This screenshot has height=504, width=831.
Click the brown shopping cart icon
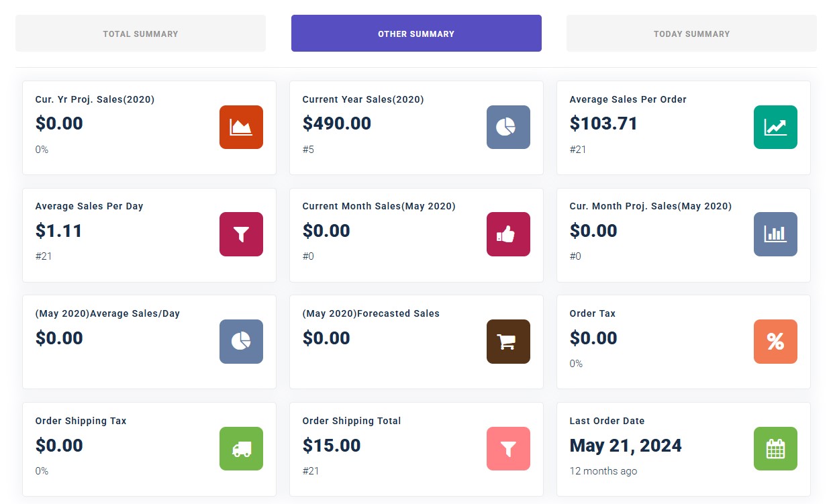click(508, 342)
